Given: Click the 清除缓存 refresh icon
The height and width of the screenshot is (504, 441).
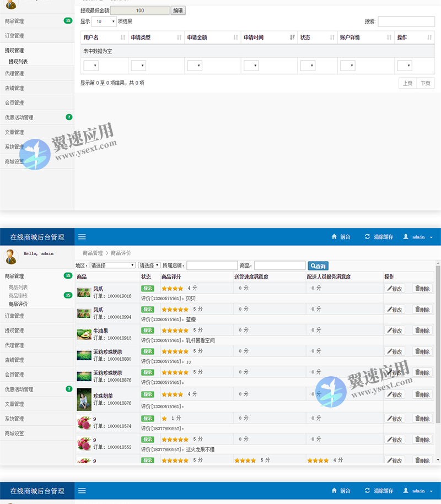Looking at the screenshot, I should pos(367,236).
